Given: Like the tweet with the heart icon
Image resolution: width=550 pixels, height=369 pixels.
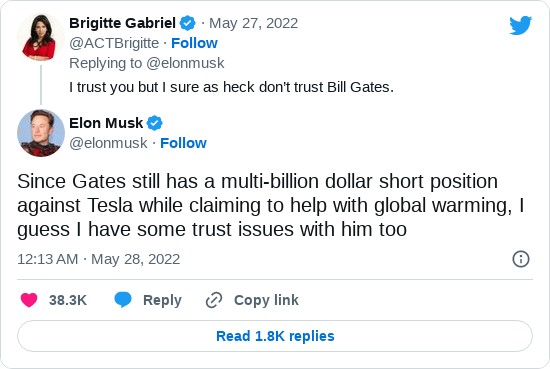Looking at the screenshot, I should click(29, 300).
